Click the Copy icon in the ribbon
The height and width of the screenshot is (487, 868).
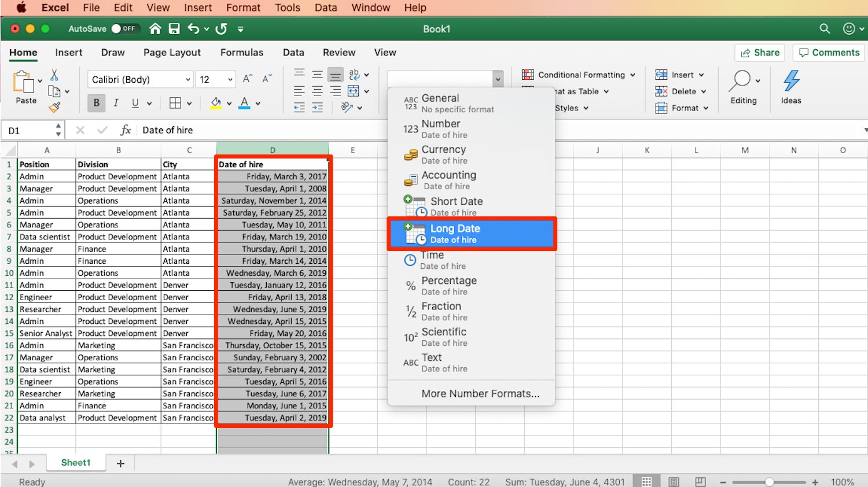pyautogui.click(x=54, y=91)
